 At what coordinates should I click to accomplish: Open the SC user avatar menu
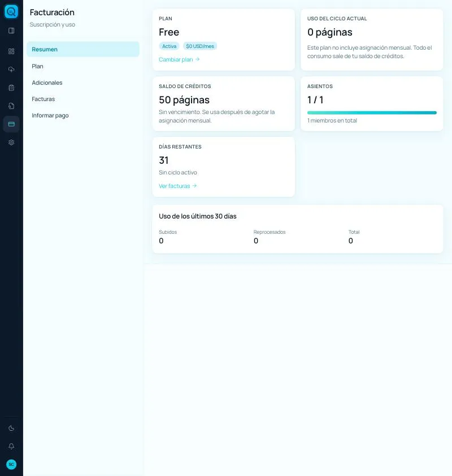(11, 465)
